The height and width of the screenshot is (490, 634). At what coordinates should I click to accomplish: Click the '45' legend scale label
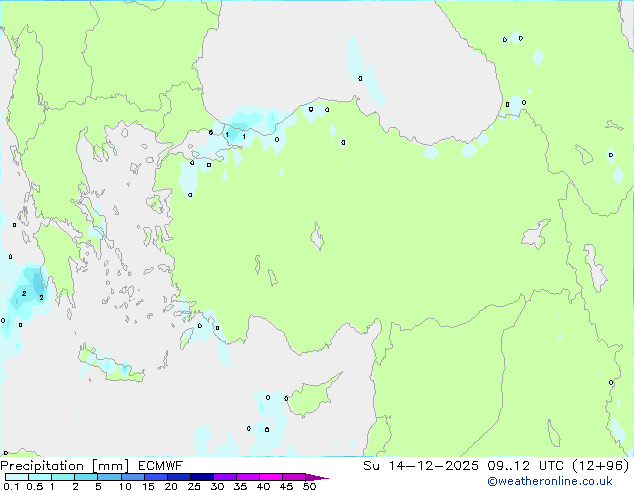click(x=286, y=486)
